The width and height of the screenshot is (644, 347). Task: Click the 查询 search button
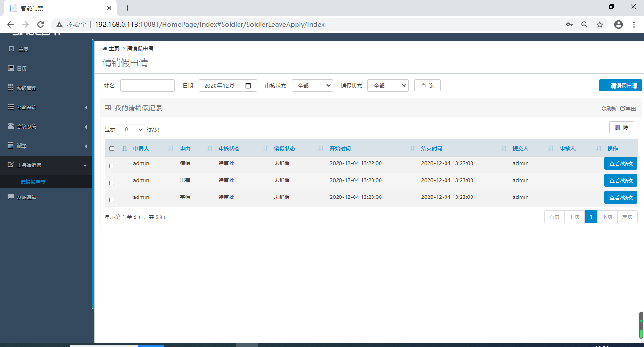[x=427, y=86]
